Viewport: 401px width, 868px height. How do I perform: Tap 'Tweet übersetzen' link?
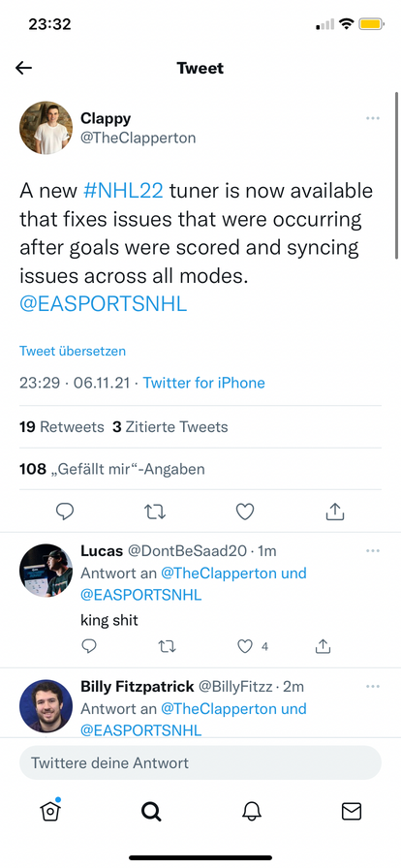(x=73, y=351)
